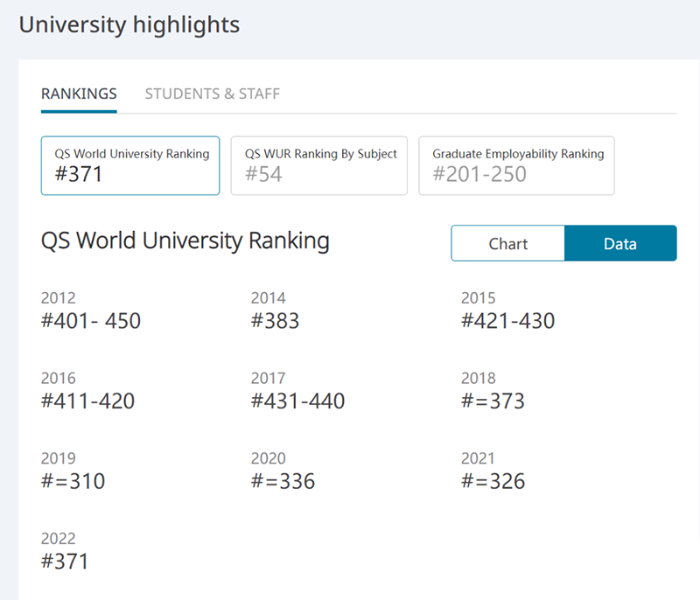Select the QS WUR Ranking By Subject card
This screenshot has height=600, width=700.
click(x=318, y=165)
